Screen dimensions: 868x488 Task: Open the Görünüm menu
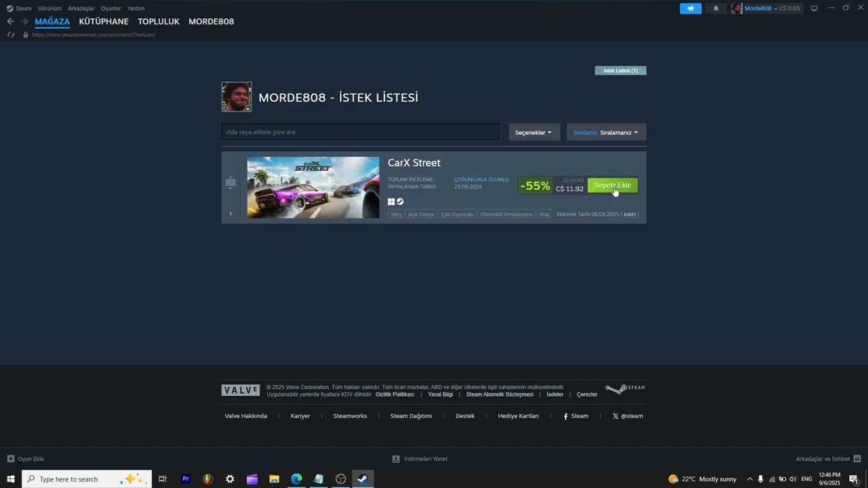(x=50, y=8)
